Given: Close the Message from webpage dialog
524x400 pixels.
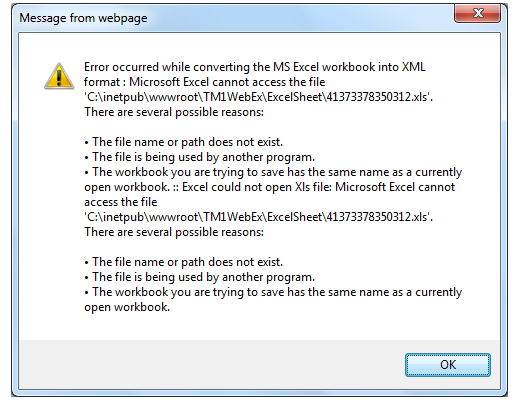Looking at the screenshot, I should pyautogui.click(x=478, y=13).
